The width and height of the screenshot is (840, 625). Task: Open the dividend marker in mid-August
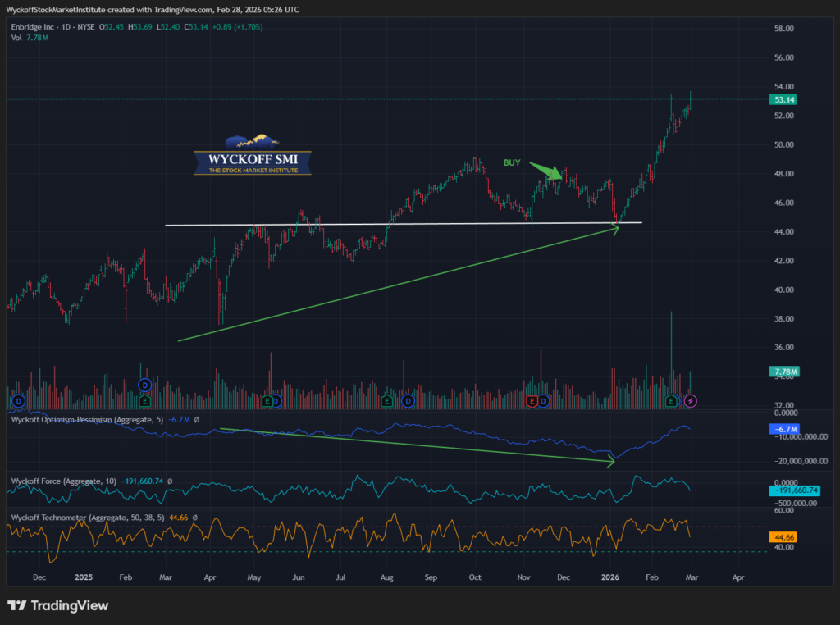[x=408, y=401]
